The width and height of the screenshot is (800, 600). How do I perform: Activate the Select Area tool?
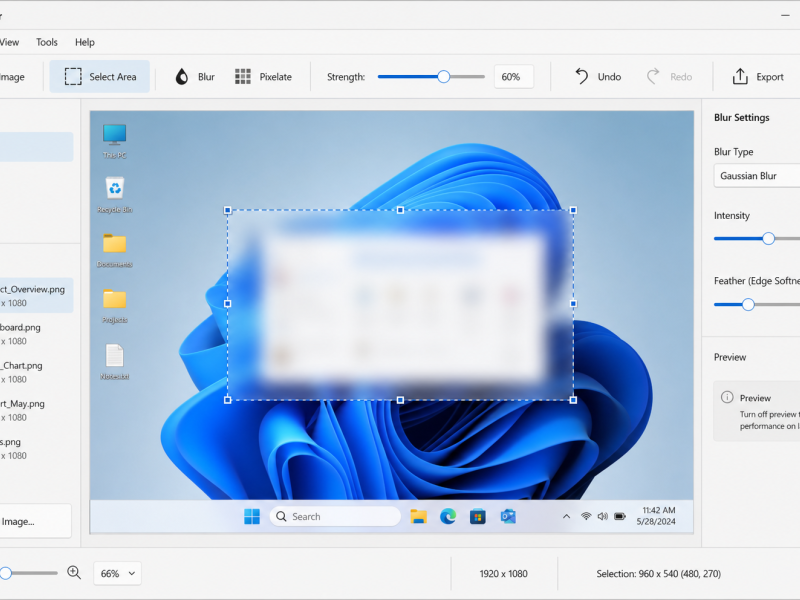point(100,77)
